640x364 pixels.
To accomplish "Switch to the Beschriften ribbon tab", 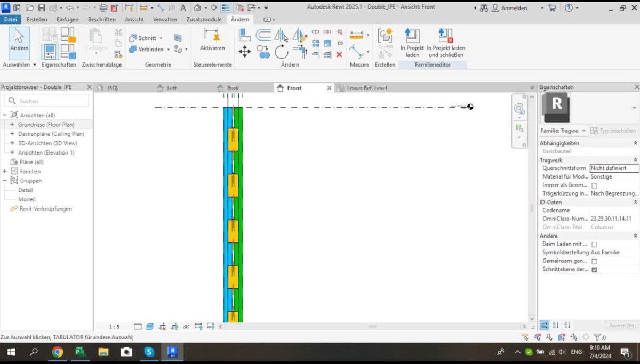I will 102,19.
